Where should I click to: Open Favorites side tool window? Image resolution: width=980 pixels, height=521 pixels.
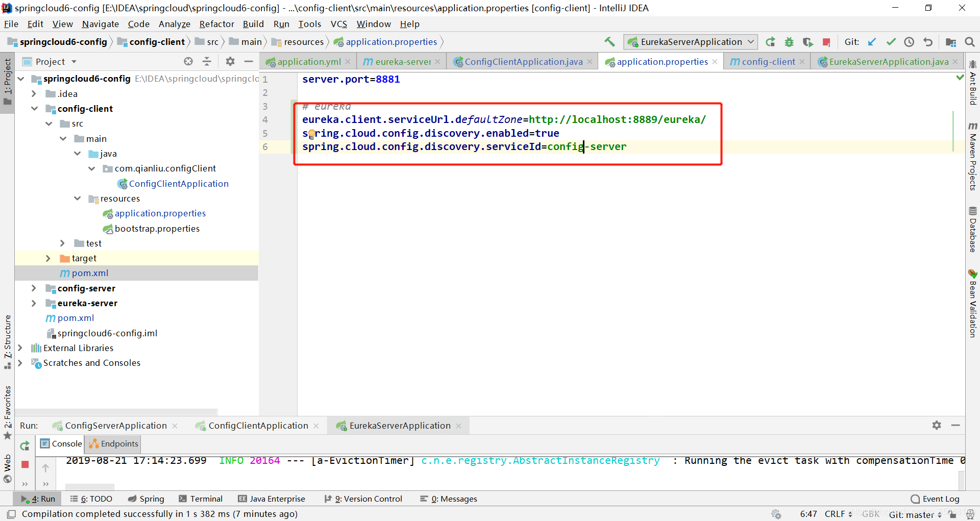click(7, 412)
